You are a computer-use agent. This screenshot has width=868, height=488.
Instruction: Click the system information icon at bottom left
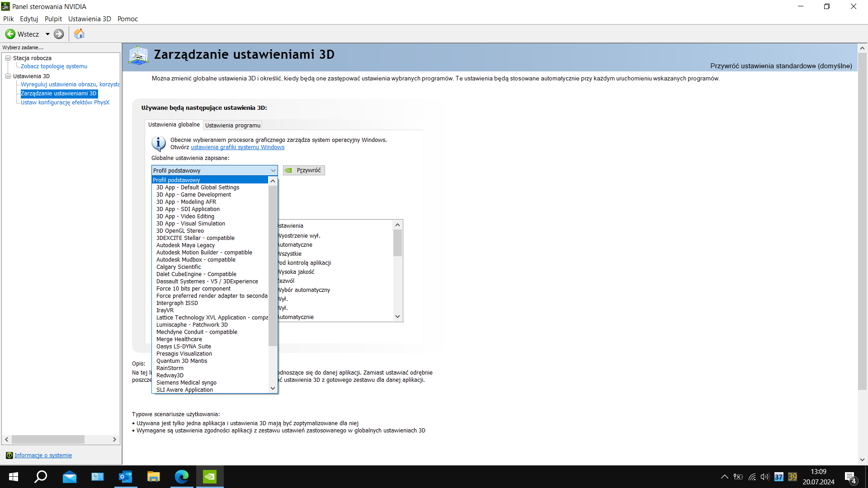[9, 455]
